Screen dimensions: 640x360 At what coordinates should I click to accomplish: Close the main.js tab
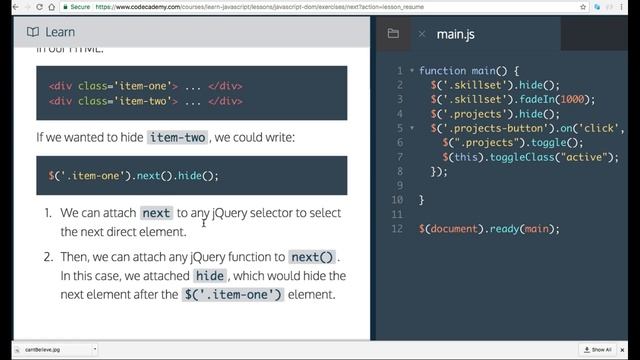click(x=422, y=34)
